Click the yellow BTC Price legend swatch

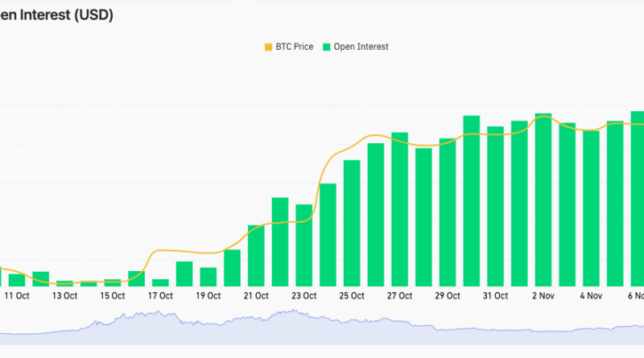point(268,47)
